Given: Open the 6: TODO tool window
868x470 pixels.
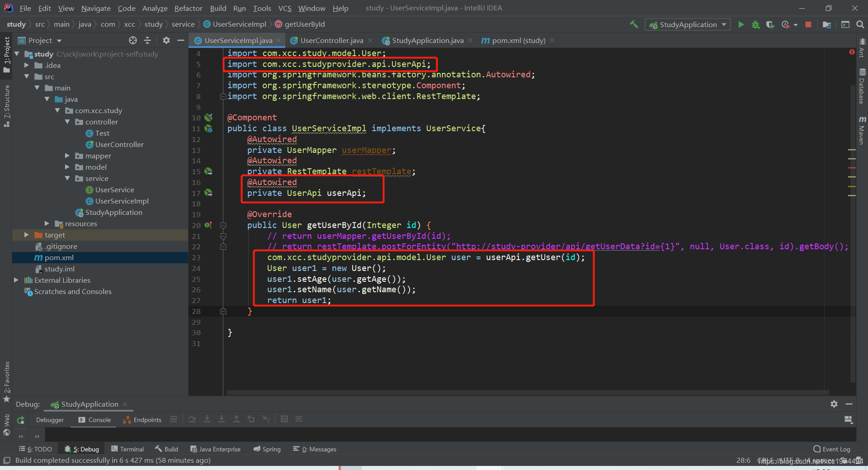Looking at the screenshot, I should click(35, 449).
